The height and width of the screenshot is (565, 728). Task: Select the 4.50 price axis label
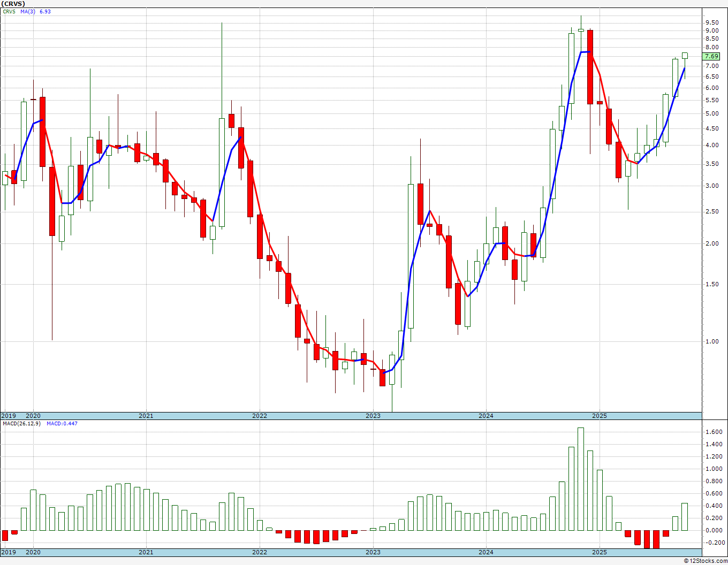(711, 128)
